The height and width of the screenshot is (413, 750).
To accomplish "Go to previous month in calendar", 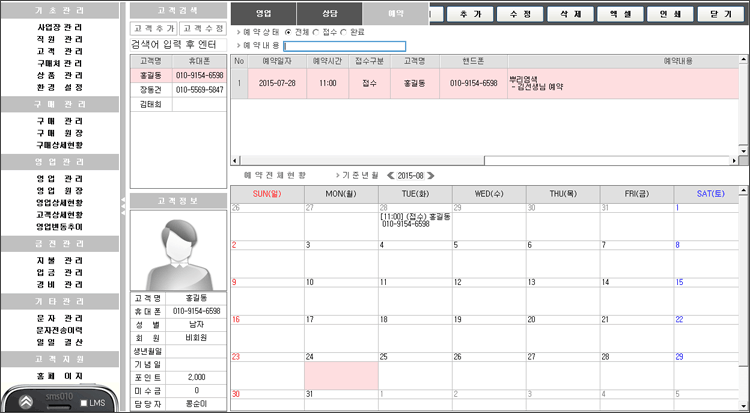I will (x=390, y=175).
